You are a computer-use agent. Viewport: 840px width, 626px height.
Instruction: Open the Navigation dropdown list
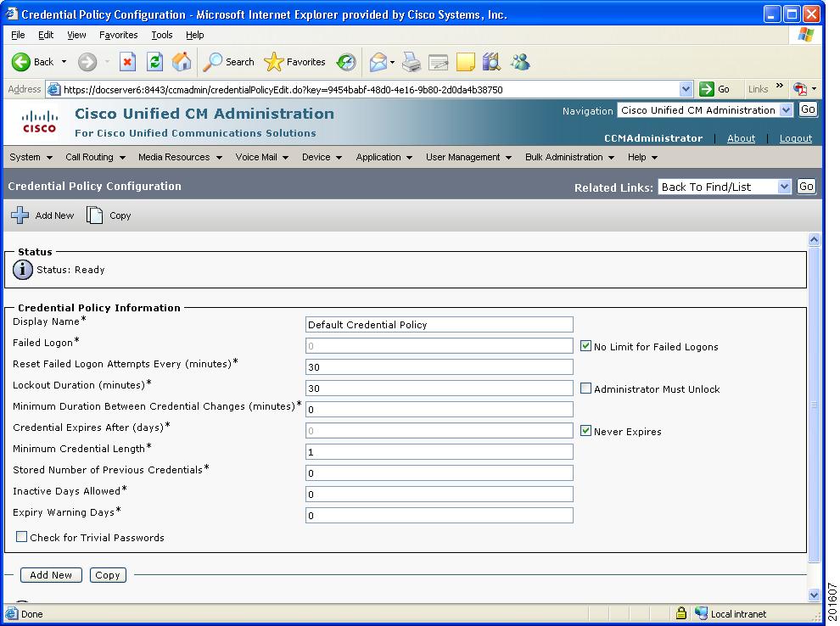pyautogui.click(x=704, y=110)
